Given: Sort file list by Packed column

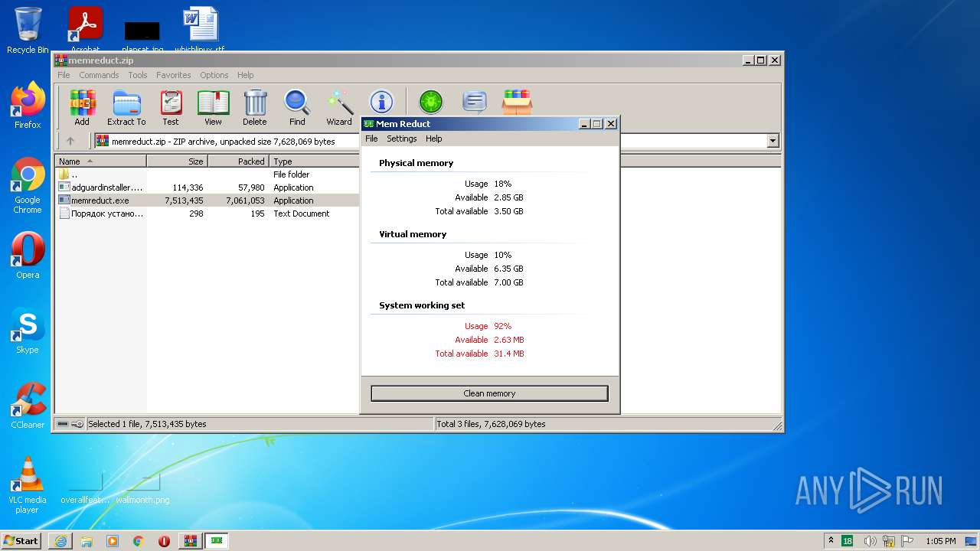Looking at the screenshot, I should click(x=238, y=161).
